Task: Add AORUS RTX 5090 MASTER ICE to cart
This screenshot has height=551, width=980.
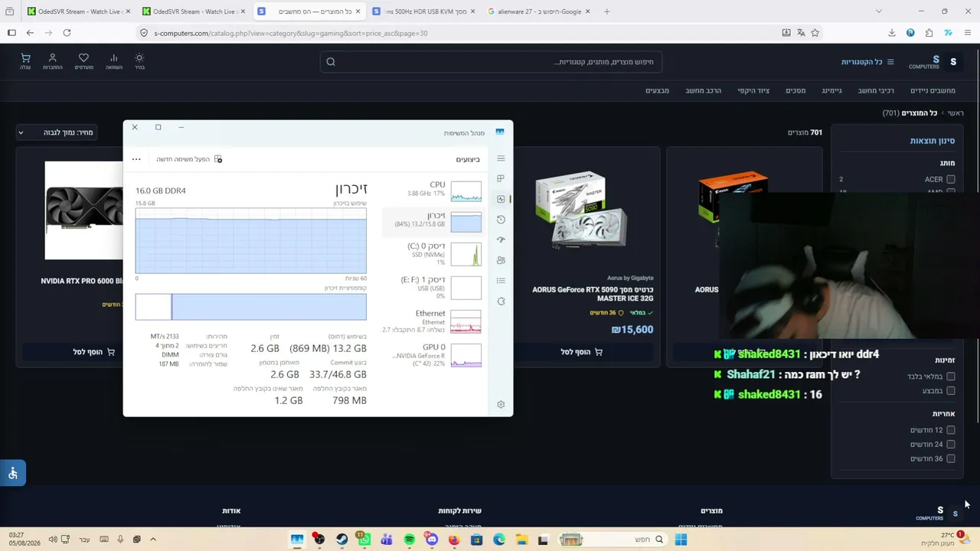Action: point(582,352)
